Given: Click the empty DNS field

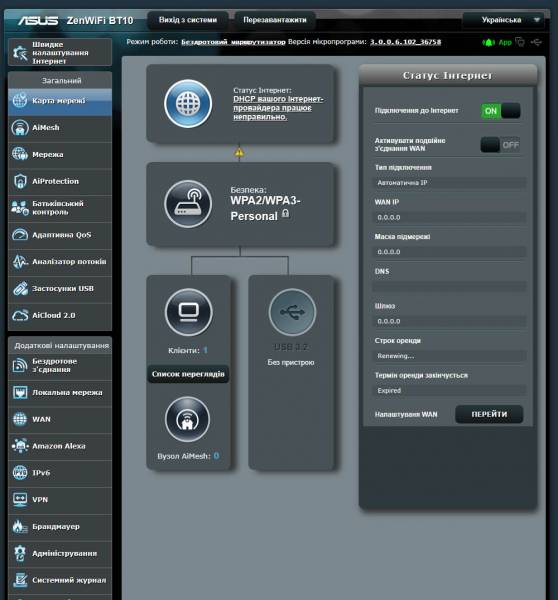Looking at the screenshot, I should 449,287.
